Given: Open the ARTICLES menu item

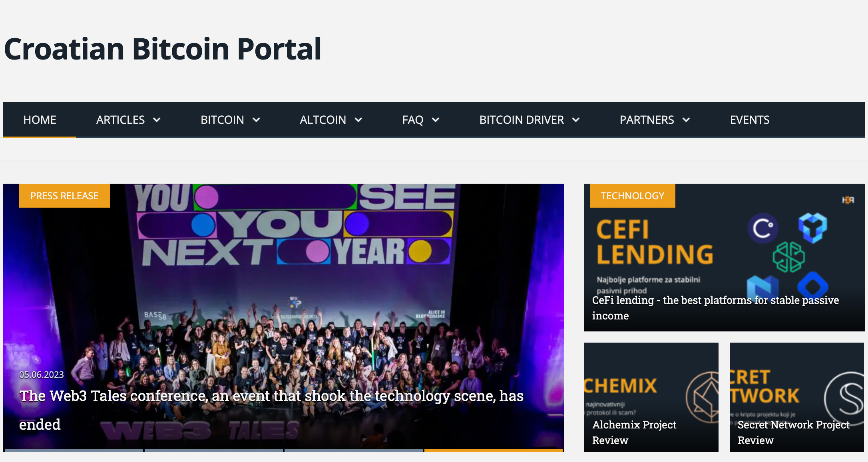Looking at the screenshot, I should [x=120, y=120].
